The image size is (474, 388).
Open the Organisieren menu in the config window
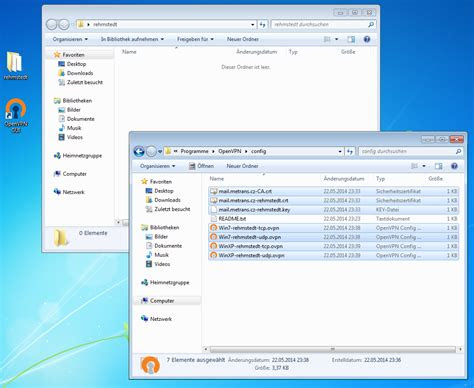tap(157, 166)
